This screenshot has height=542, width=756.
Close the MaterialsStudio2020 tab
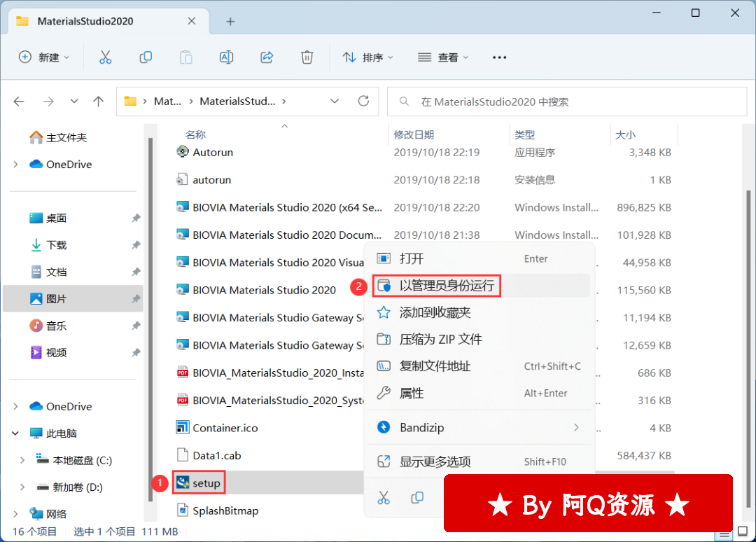click(191, 21)
